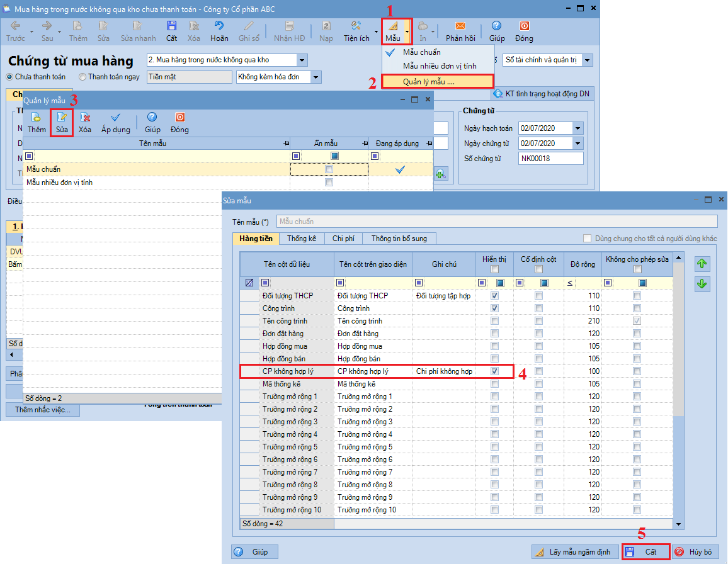Switch to the Thống kê tab

pos(301,239)
